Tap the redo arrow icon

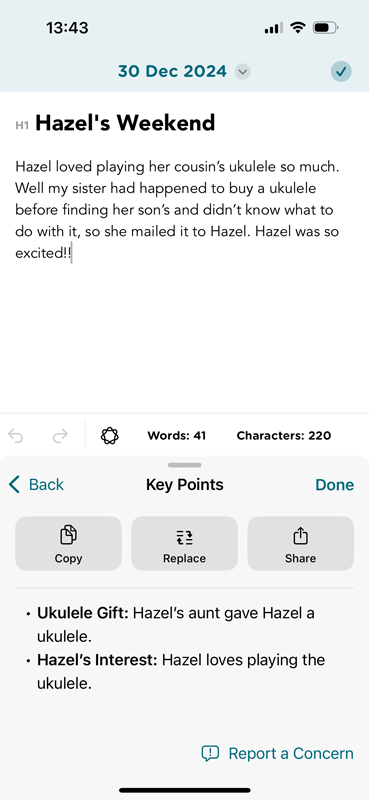[x=60, y=436]
